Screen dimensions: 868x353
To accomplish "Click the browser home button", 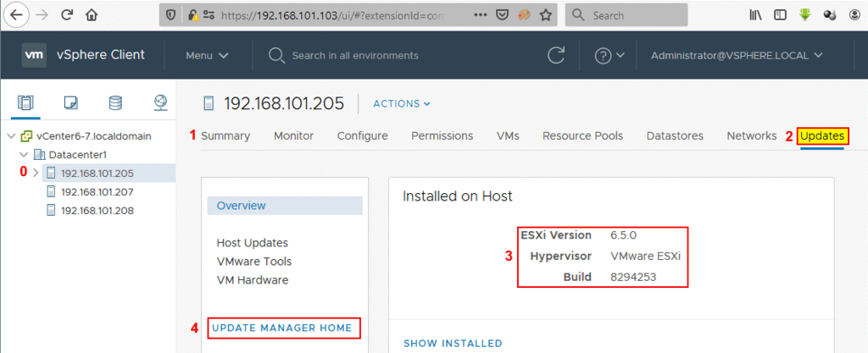I will [x=92, y=15].
